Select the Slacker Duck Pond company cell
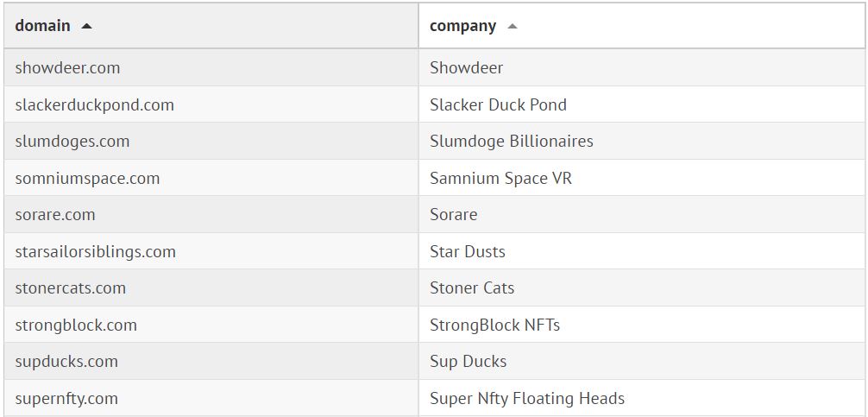Viewport: 868px width, 417px height. [x=498, y=104]
